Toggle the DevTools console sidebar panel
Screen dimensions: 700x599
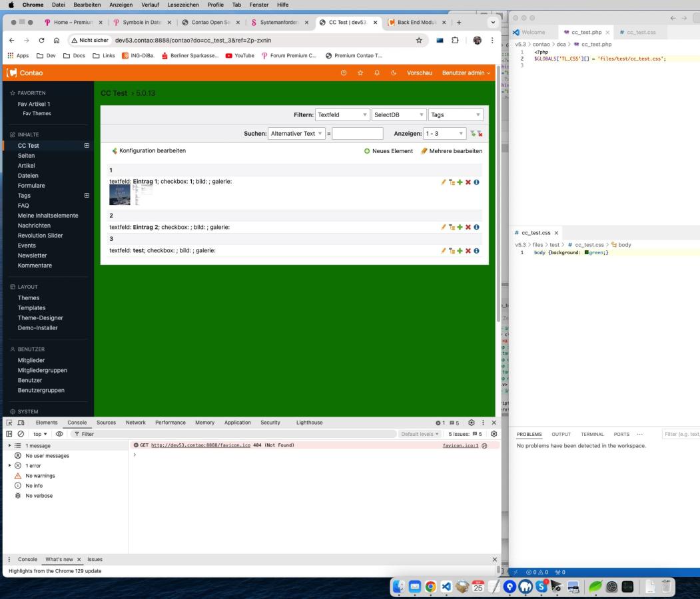coord(9,434)
